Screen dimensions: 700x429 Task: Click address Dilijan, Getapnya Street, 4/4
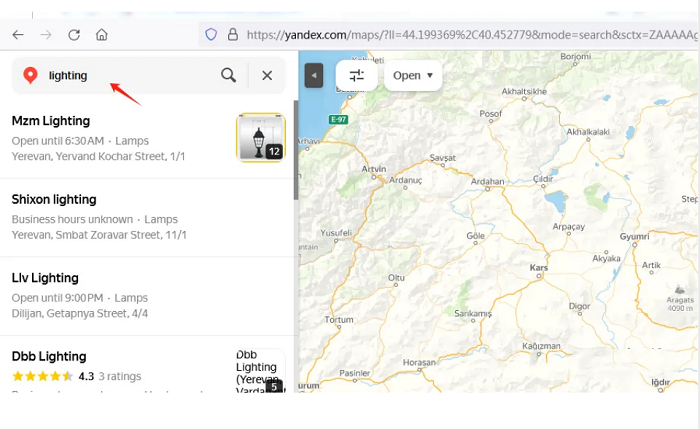point(80,314)
